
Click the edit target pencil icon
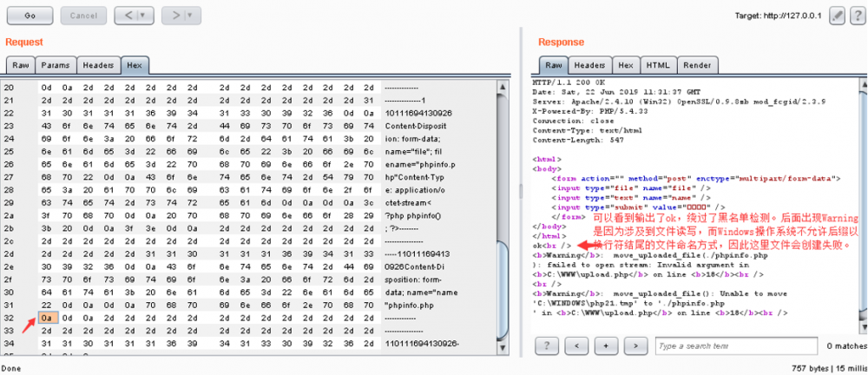tap(837, 16)
